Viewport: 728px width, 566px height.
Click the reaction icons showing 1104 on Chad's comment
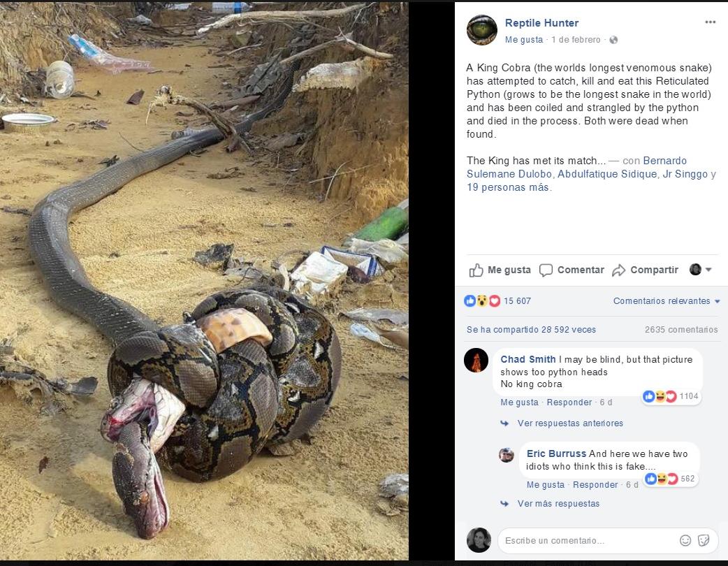[660, 396]
